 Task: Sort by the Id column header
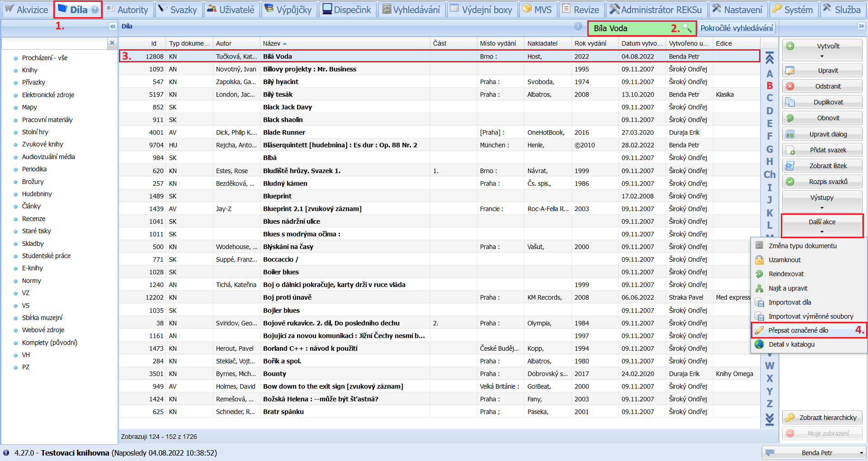[x=143, y=43]
